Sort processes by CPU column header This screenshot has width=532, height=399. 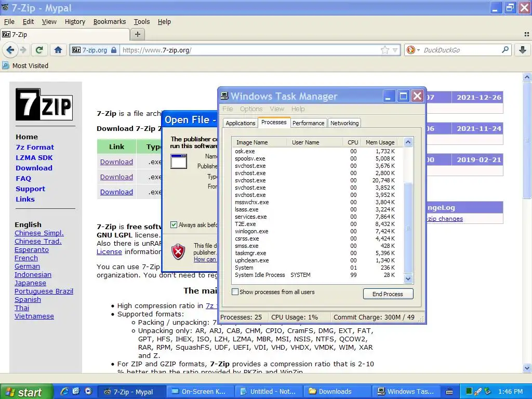352,142
